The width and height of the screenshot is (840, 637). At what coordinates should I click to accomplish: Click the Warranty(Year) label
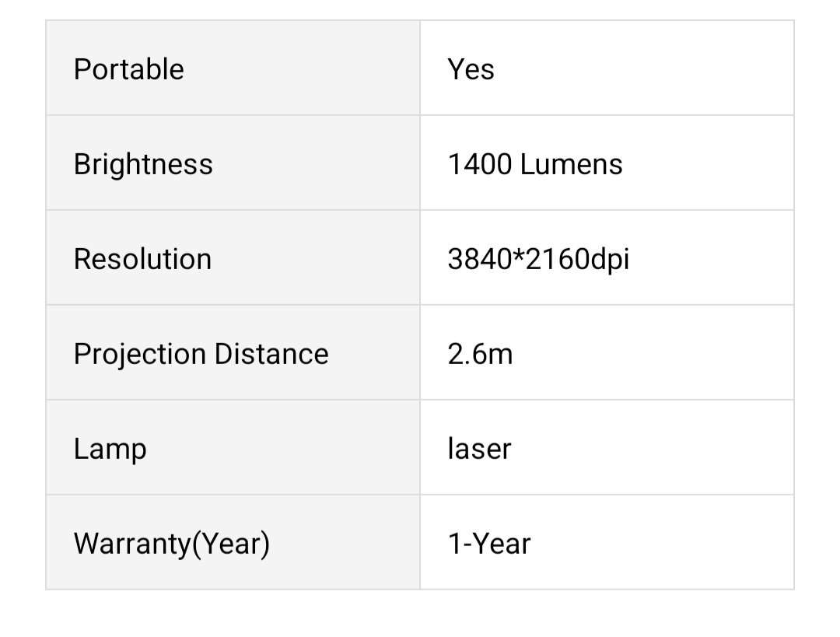click(x=171, y=544)
